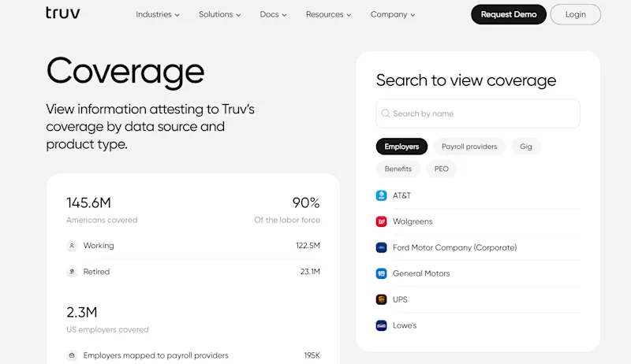This screenshot has width=631, height=364.
Task: Click the Walgreens logo icon
Action: (381, 221)
